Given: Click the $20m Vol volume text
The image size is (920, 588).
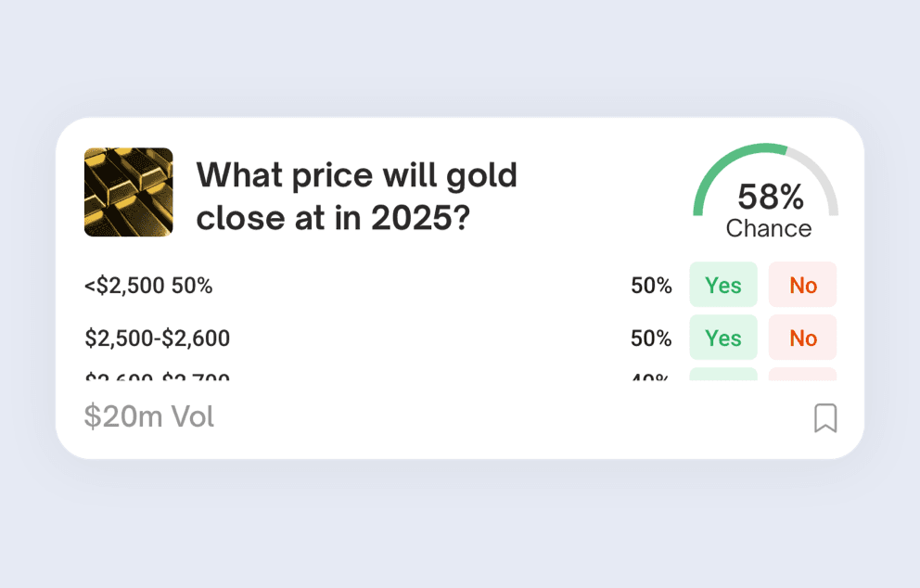Looking at the screenshot, I should 148,417.
